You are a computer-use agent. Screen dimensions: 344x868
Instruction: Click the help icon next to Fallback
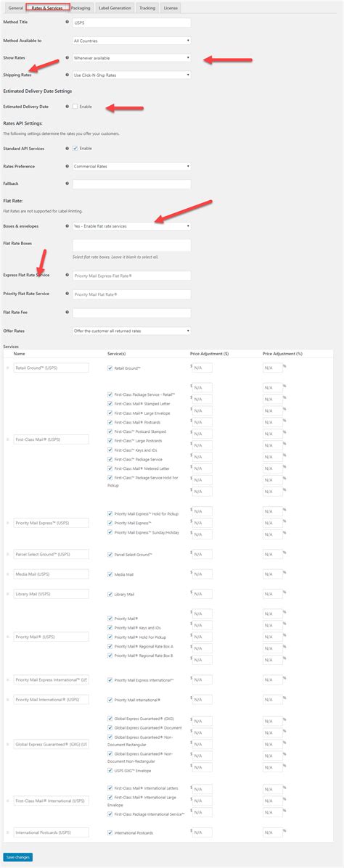(x=67, y=183)
